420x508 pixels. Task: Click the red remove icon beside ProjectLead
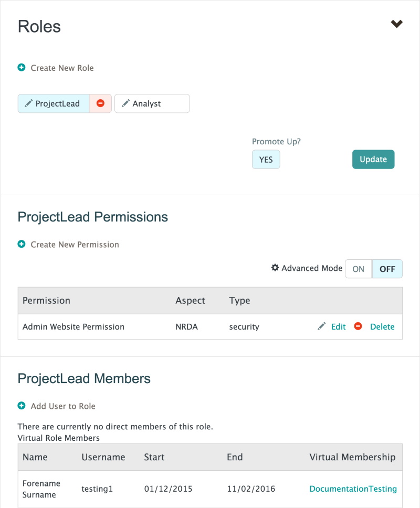pos(100,103)
